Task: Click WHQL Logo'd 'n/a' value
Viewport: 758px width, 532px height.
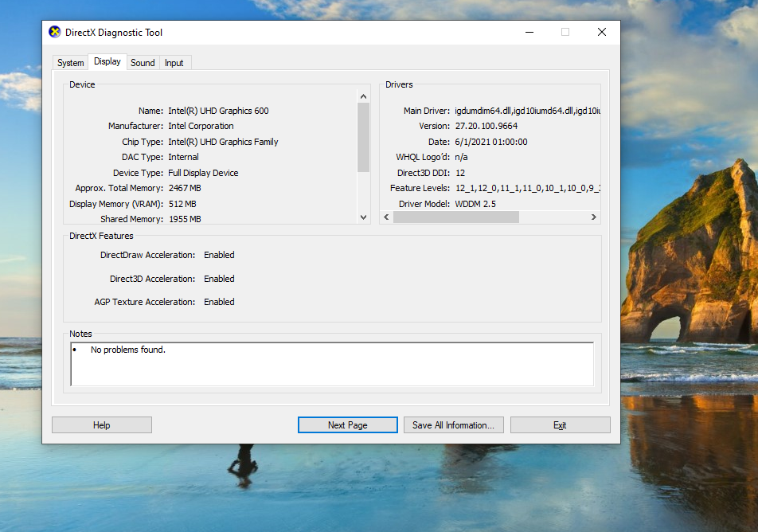Action: coord(461,157)
